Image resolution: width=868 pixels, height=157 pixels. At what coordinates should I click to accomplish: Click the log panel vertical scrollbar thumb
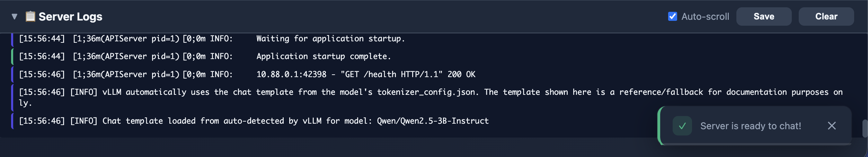pos(865,129)
